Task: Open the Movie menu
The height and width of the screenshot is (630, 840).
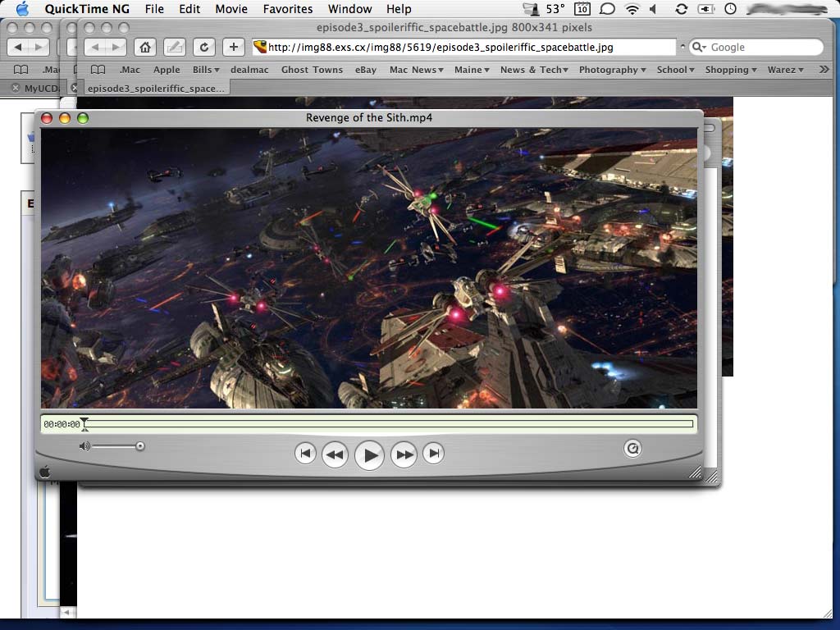Action: [x=231, y=8]
